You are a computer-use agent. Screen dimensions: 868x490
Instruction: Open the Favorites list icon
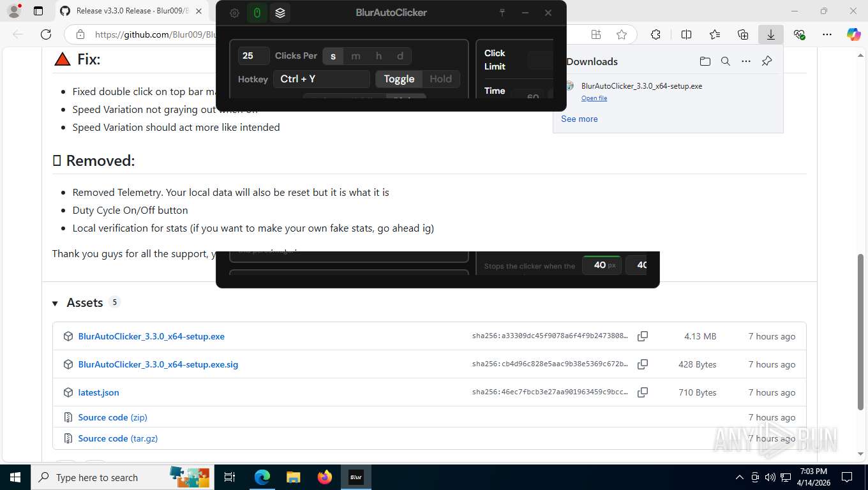pos(715,34)
